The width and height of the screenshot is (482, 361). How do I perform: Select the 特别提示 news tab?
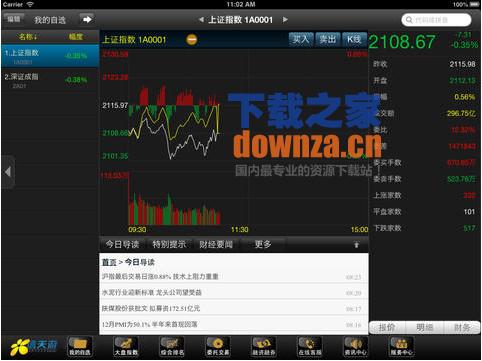[x=169, y=244]
